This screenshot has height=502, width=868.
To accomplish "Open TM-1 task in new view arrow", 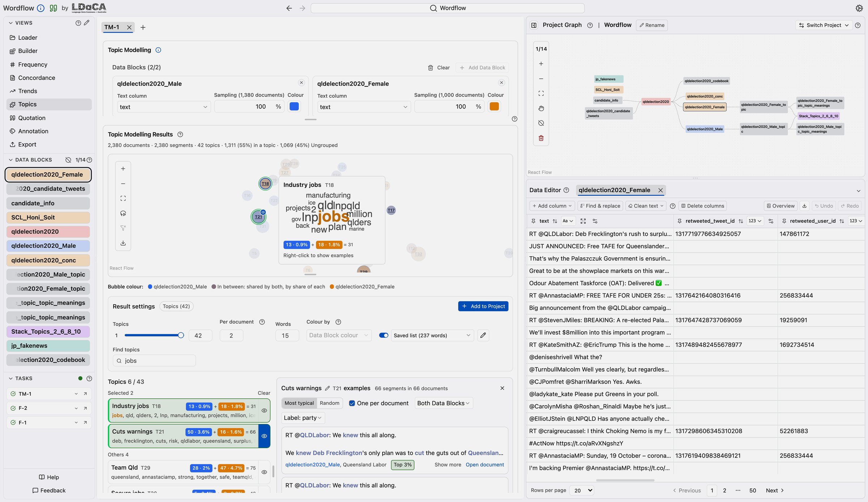I will click(x=85, y=394).
